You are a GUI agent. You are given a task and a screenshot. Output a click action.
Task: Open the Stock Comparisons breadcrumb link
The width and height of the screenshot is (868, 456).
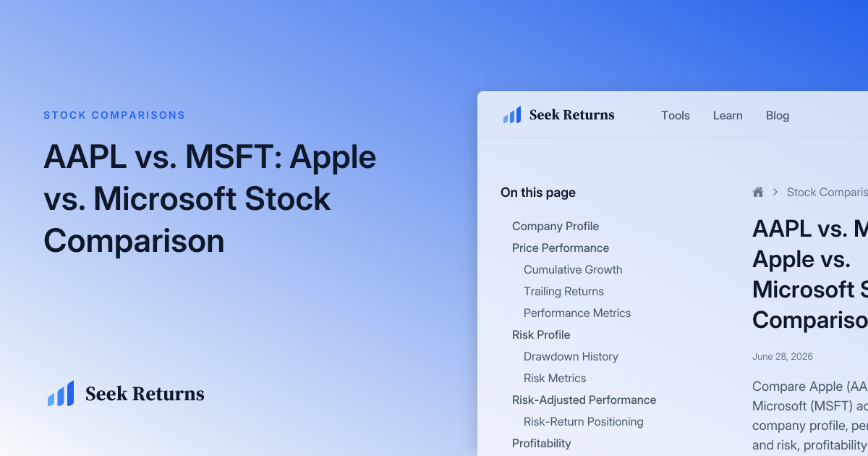827,192
